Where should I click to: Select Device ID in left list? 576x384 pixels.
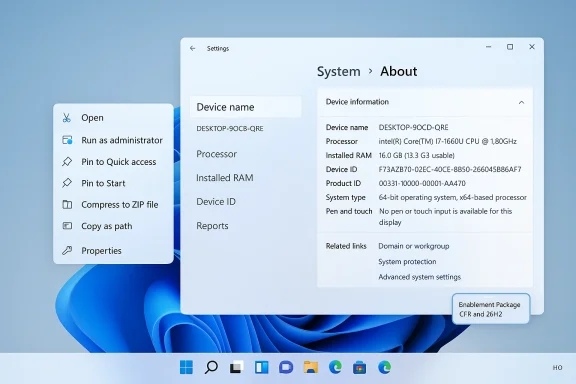pos(216,202)
